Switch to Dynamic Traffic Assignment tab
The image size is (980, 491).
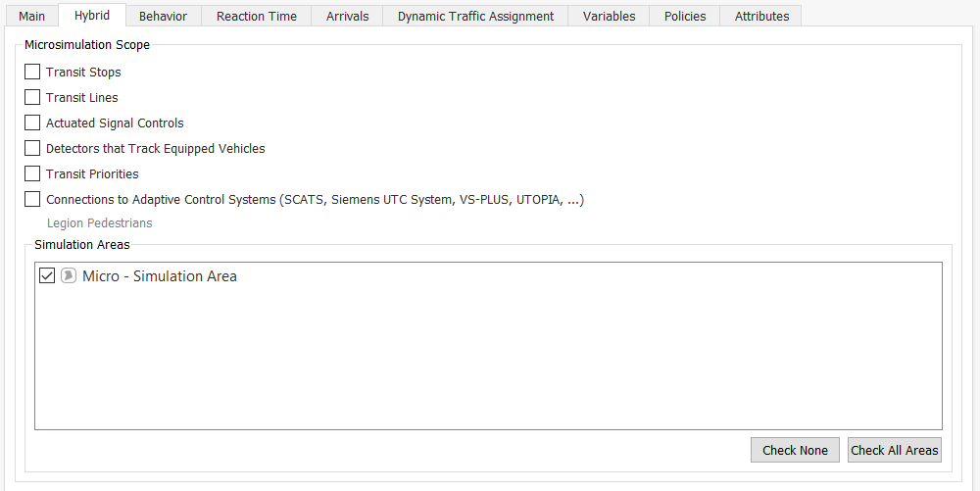[x=475, y=16]
